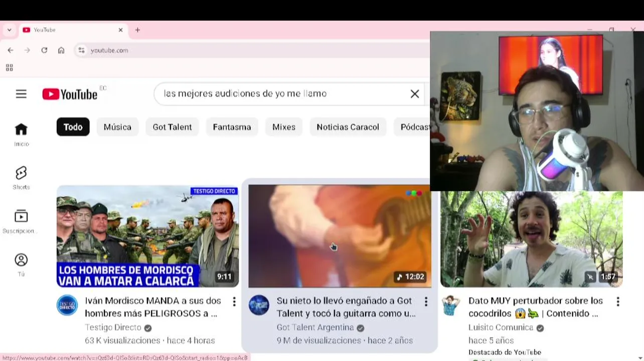Clear the search box with the X

(415, 94)
